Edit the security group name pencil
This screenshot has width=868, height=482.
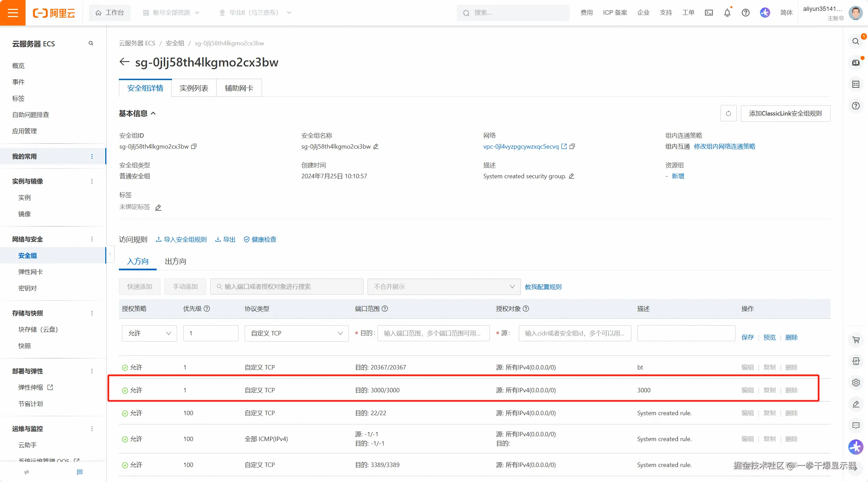point(376,147)
